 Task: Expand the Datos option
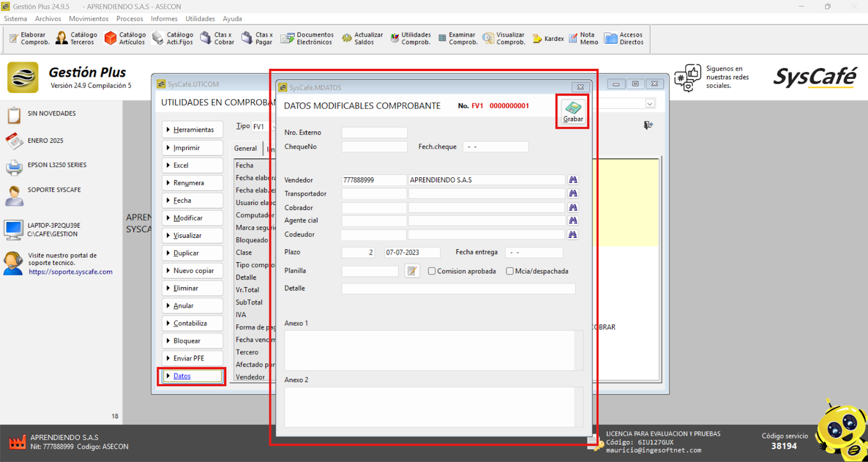coord(193,376)
